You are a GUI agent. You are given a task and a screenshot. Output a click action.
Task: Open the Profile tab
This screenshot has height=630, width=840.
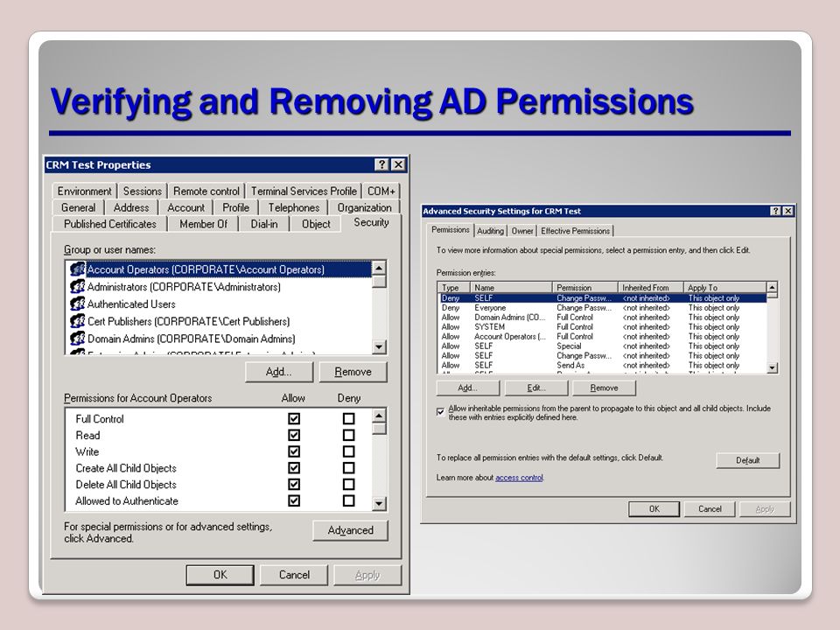coord(235,208)
